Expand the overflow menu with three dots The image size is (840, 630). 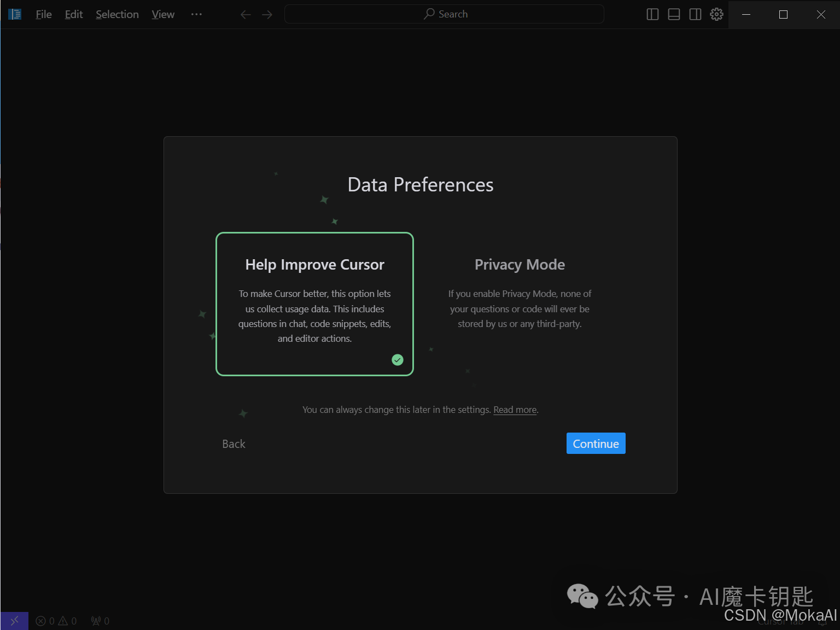[196, 14]
